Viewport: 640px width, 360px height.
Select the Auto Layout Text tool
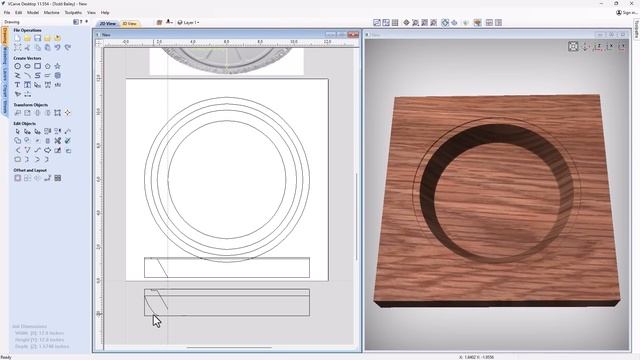pos(27,85)
